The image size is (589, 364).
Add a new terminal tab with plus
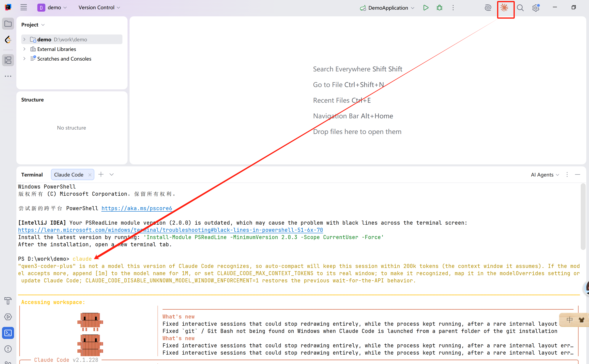[101, 174]
